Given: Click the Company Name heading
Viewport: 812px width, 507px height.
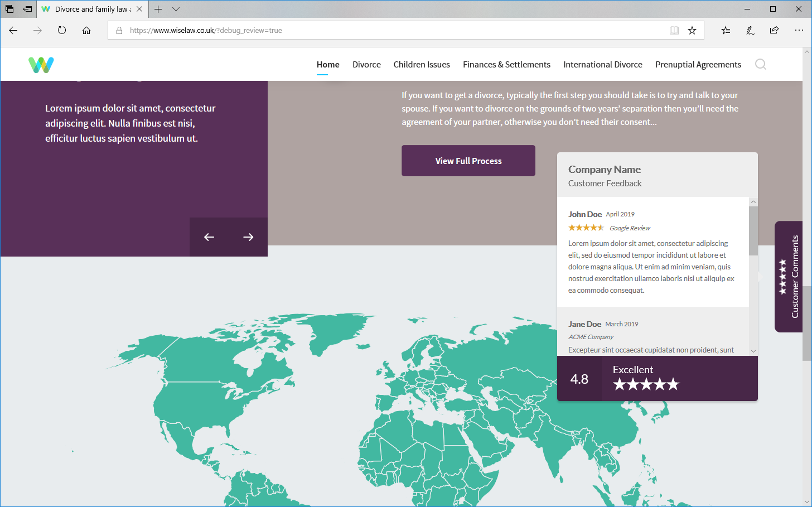Looking at the screenshot, I should pos(605,170).
